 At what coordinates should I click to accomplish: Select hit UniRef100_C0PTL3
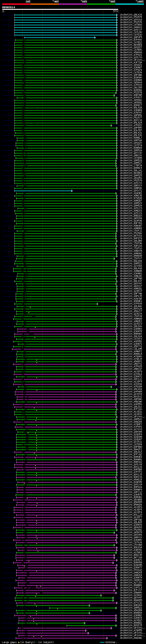click(x=131, y=588)
